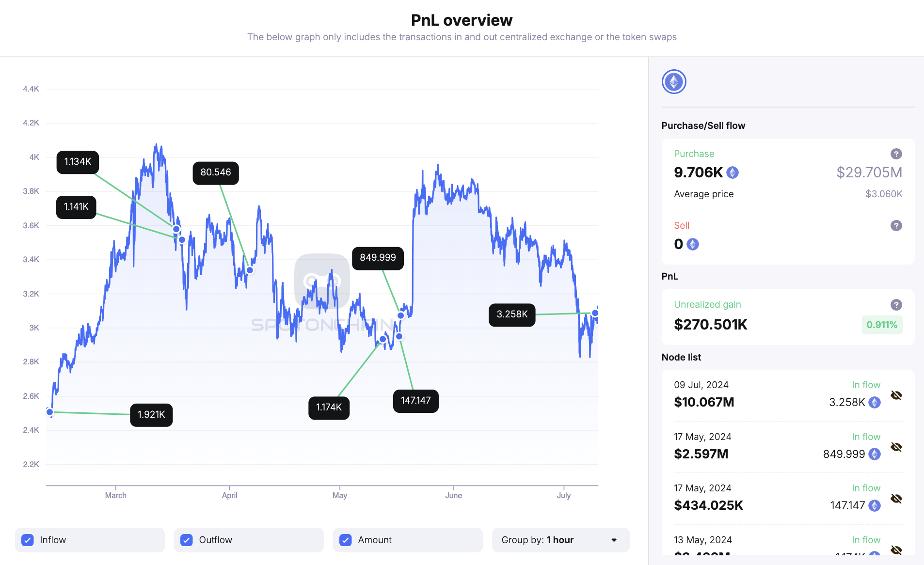Open the Group by 1 hour dropdown
The width and height of the screenshot is (924, 565).
tap(560, 540)
